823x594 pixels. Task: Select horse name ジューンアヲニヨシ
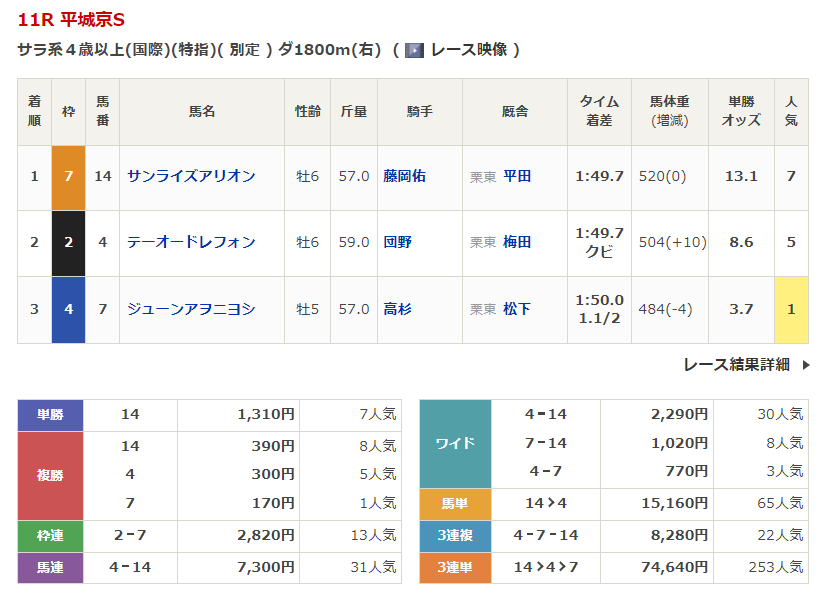coord(191,309)
